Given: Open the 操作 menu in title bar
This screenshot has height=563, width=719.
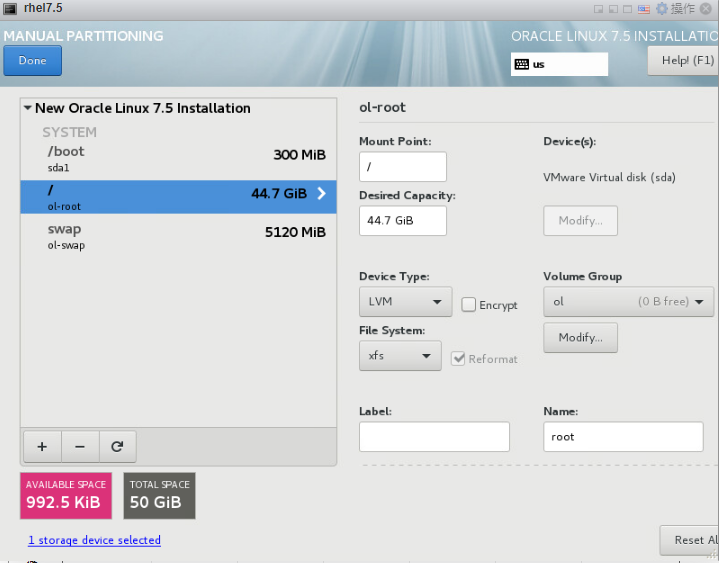Looking at the screenshot, I should (x=682, y=9).
